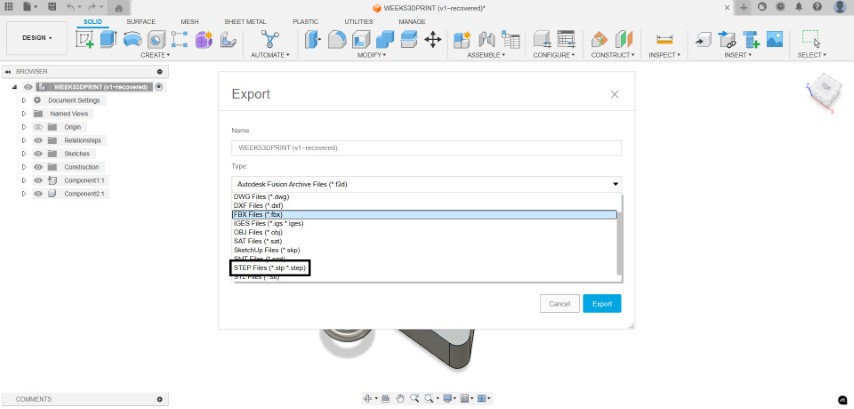Show the Origin folder using its eye
Screen dimensions: 854x409
38,127
